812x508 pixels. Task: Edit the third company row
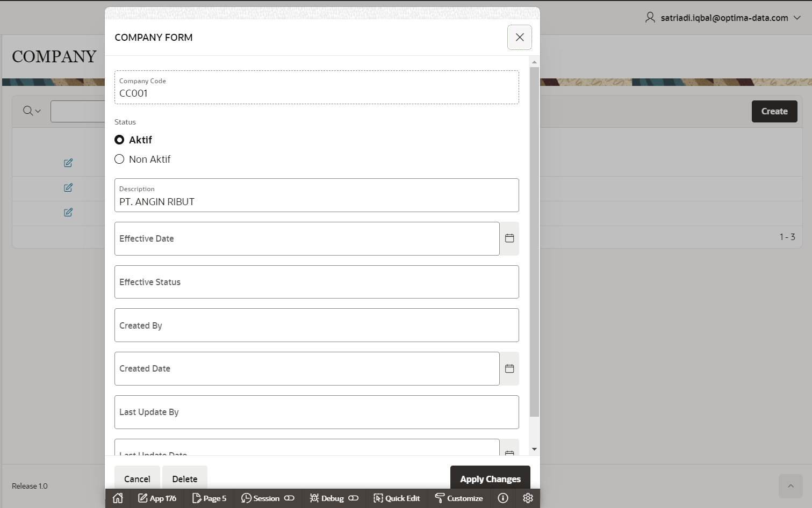click(68, 212)
